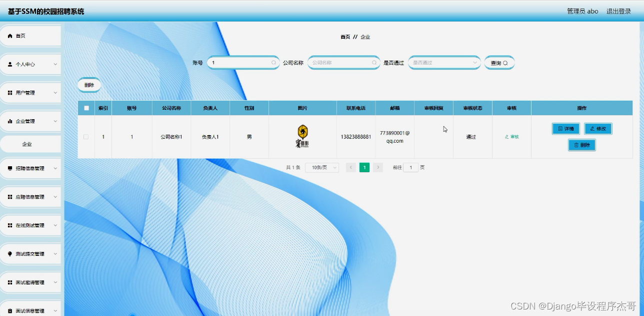This screenshot has width=644, height=316.
Task: Click the person icon of 个人中心
Action: pyautogui.click(x=10, y=65)
